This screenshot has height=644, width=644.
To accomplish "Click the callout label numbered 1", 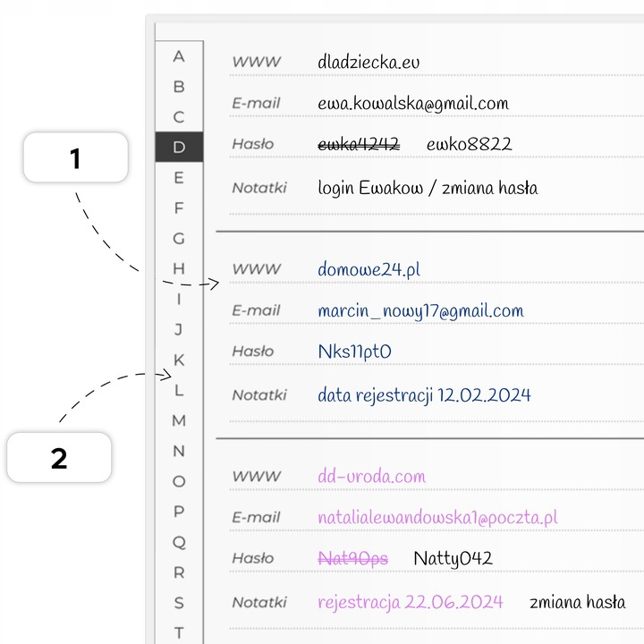I will point(75,158).
